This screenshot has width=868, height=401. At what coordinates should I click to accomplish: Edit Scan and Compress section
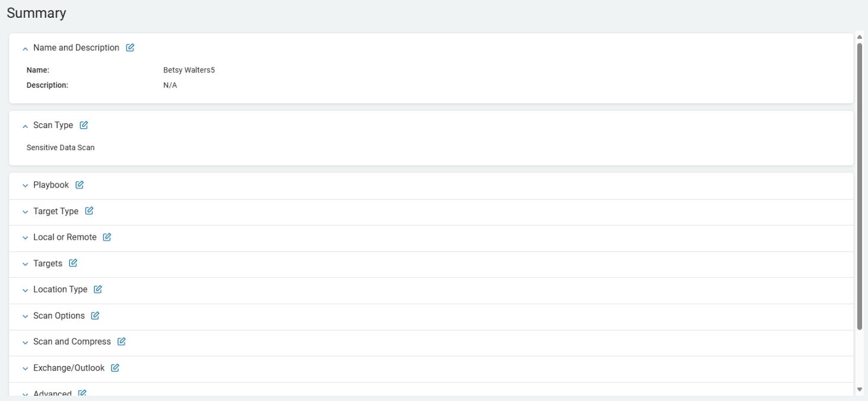122,342
